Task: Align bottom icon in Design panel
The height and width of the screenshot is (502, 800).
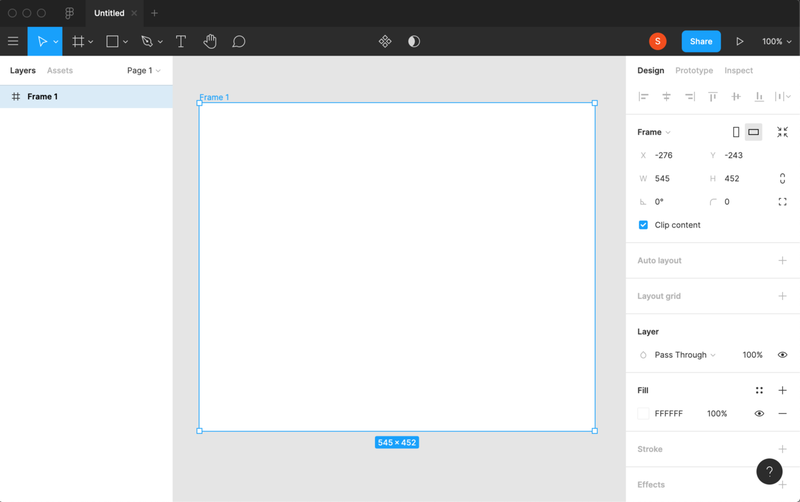Action: pyautogui.click(x=759, y=96)
